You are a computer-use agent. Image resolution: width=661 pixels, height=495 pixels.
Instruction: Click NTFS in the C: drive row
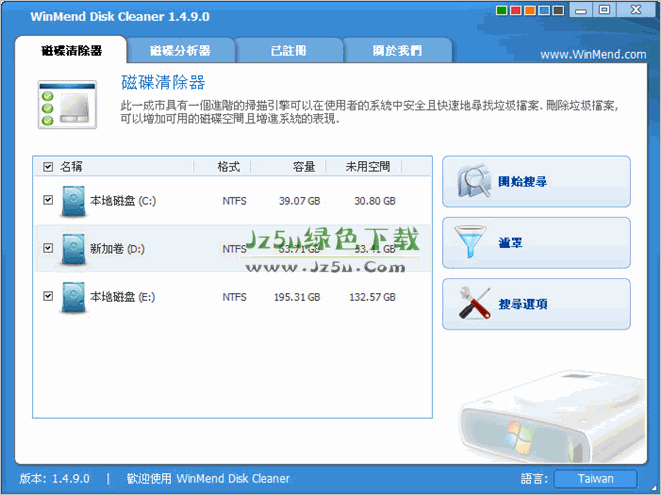pyautogui.click(x=234, y=201)
